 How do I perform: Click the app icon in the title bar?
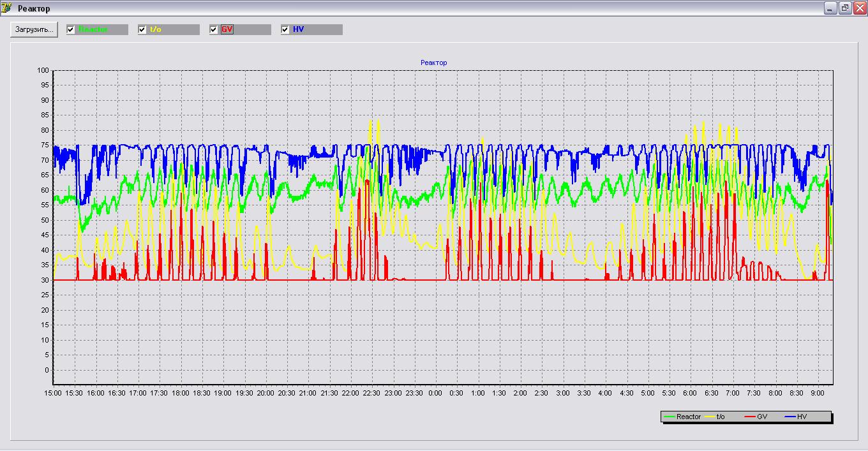coord(7,8)
